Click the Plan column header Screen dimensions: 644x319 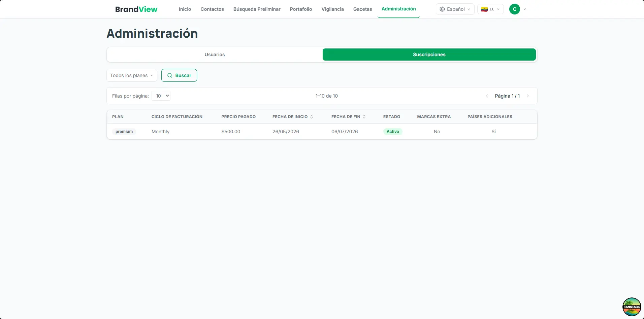[x=118, y=117]
